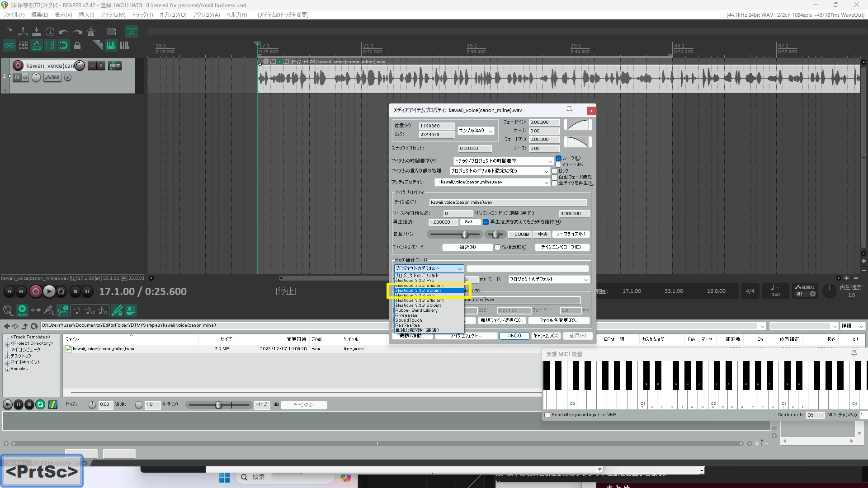This screenshot has height=488, width=868.
Task: Expand the Samples tree node
Action: (x=7, y=369)
